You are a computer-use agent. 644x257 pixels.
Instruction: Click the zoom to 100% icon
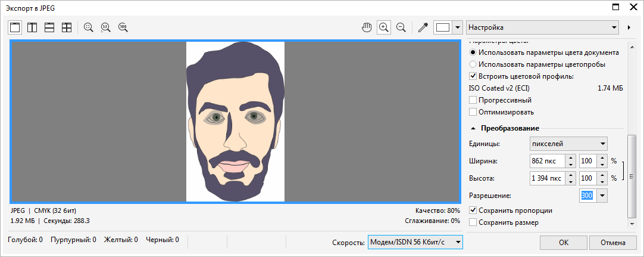(x=123, y=27)
